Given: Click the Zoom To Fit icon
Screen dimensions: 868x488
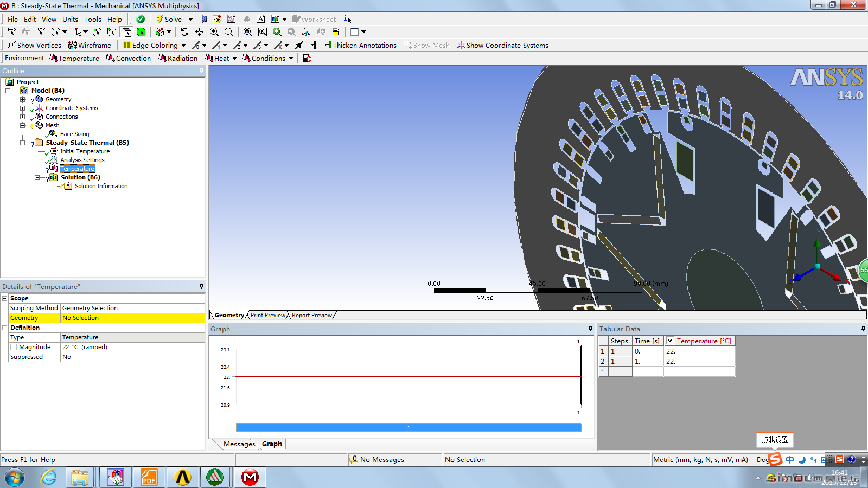Looking at the screenshot, I should [248, 32].
